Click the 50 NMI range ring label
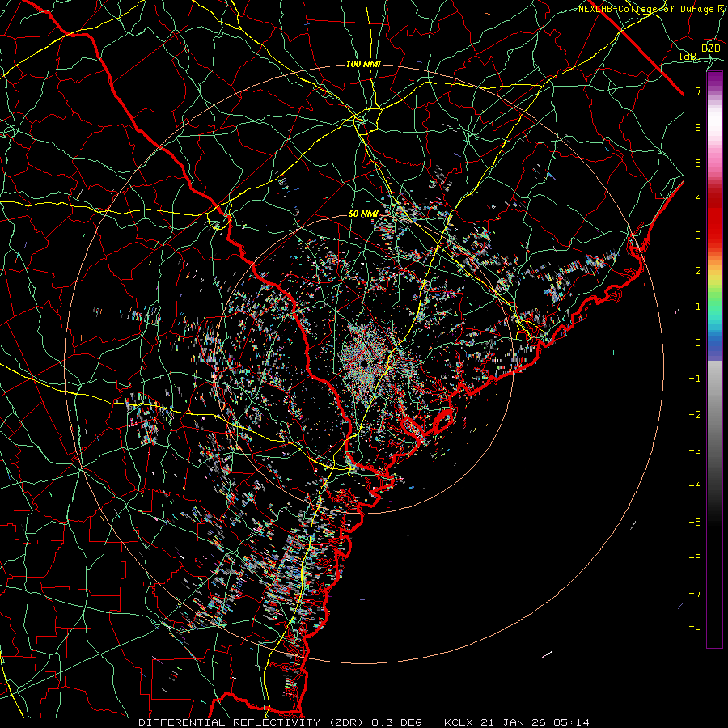The image size is (728, 728). (363, 214)
